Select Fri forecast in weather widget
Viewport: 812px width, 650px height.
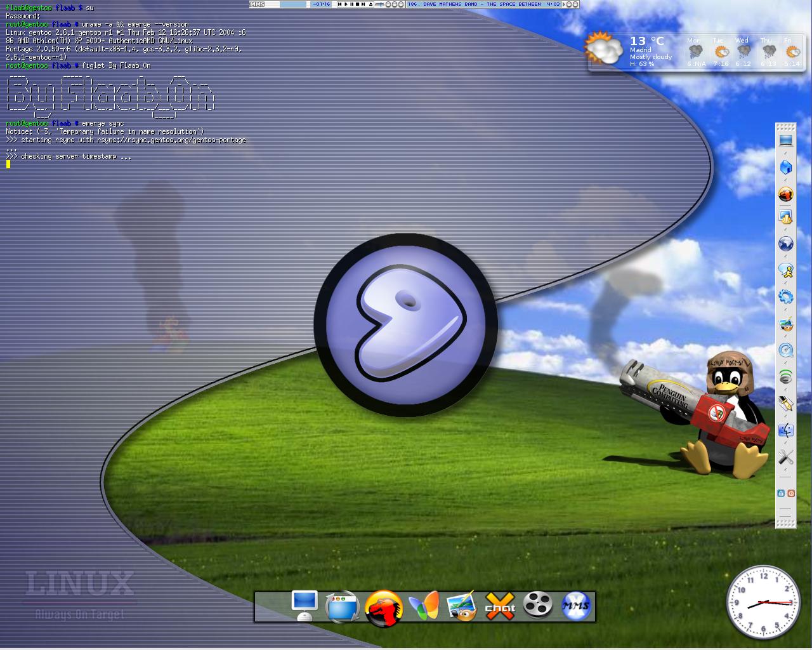792,51
